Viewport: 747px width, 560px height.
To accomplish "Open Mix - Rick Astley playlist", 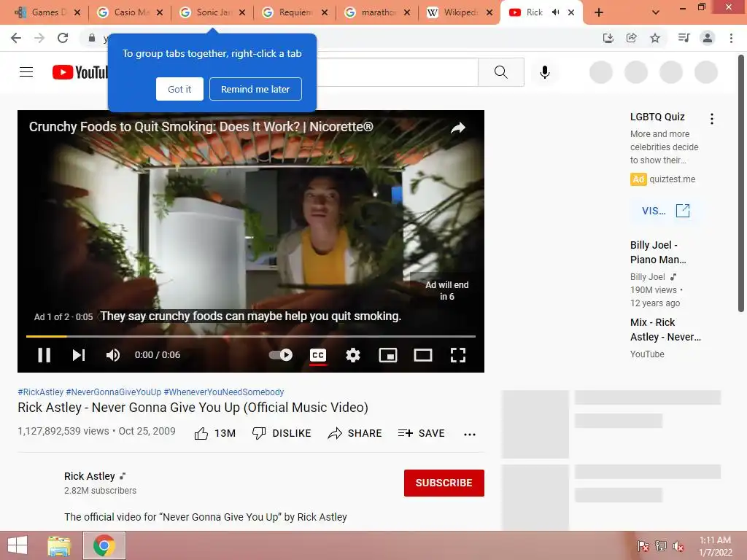I will pyautogui.click(x=665, y=330).
